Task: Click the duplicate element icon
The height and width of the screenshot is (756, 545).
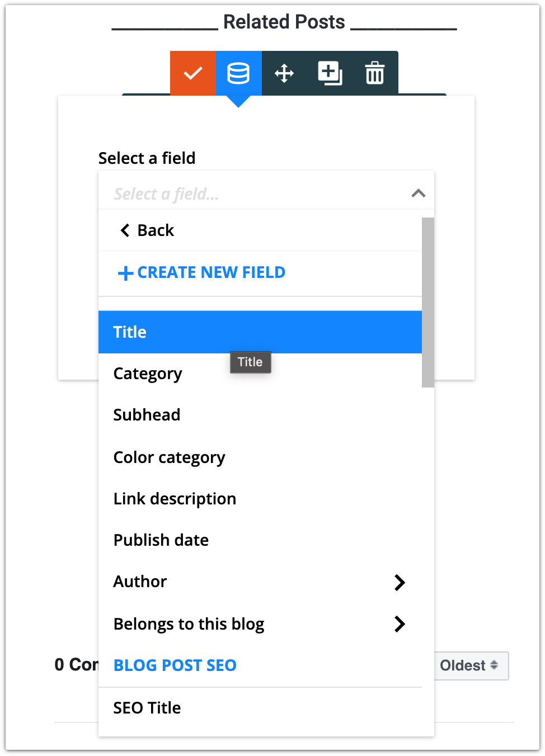Action: click(330, 73)
